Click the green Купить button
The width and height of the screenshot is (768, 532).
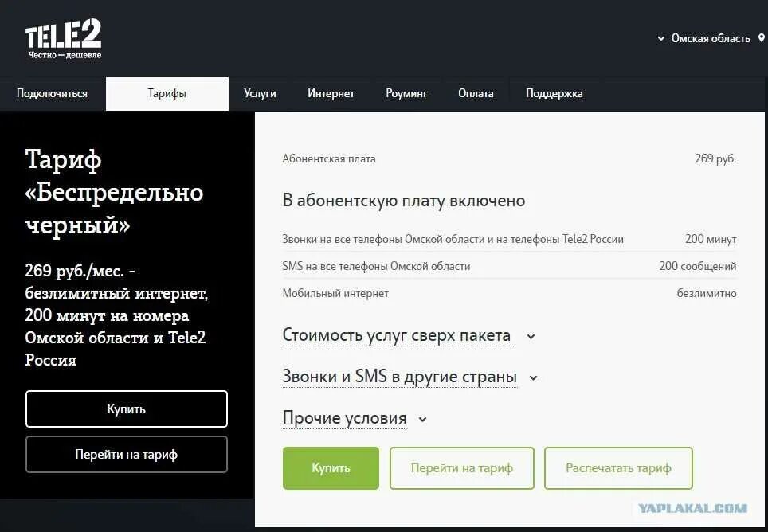tap(331, 467)
